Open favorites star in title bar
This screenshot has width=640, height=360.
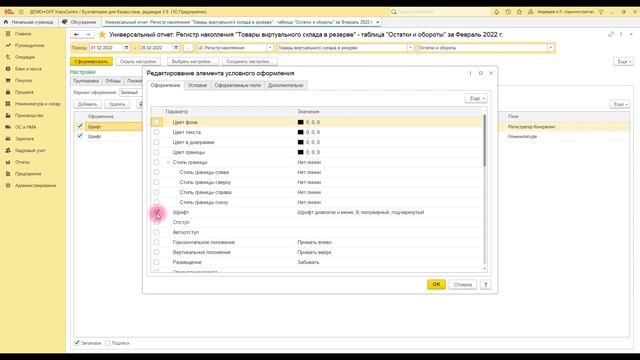click(519, 12)
